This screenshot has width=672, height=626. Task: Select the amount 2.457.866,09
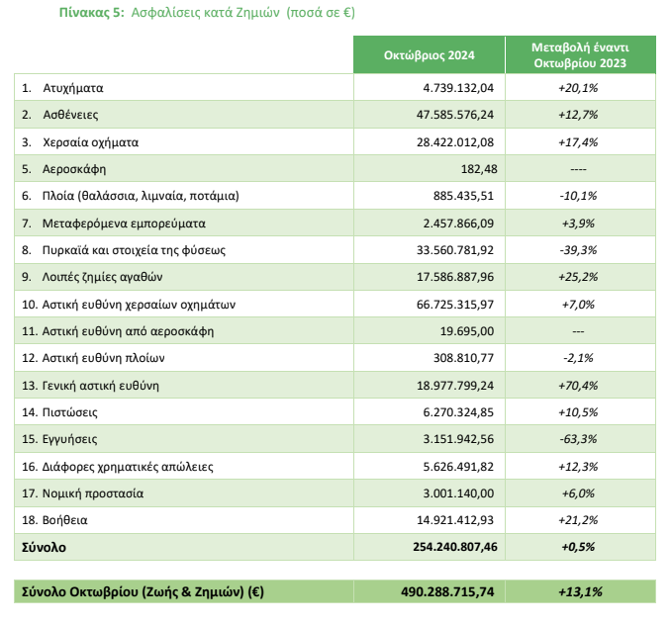(x=458, y=224)
